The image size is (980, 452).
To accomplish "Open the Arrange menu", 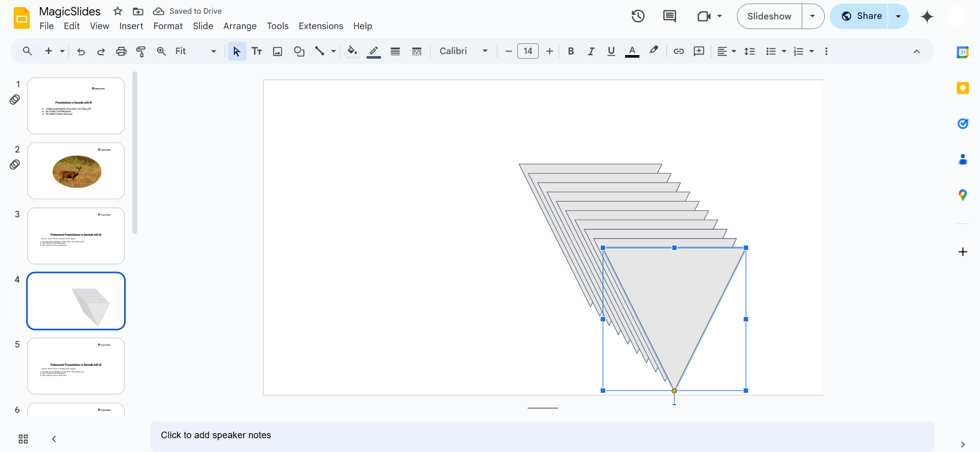I will tap(240, 26).
